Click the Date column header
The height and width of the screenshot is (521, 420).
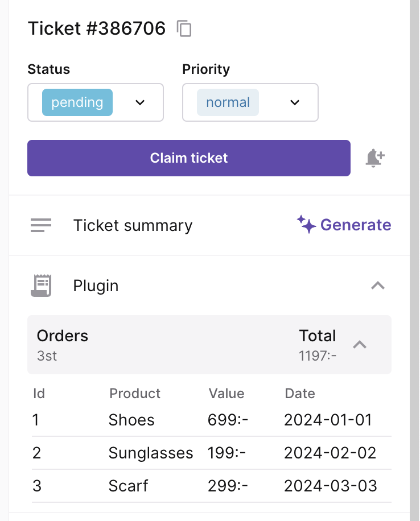point(299,394)
